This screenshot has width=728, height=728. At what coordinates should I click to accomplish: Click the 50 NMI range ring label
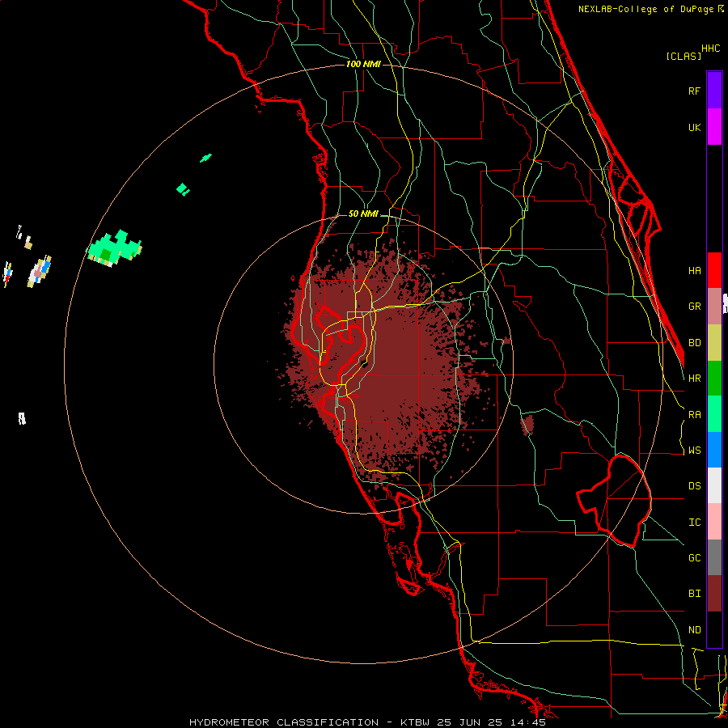(363, 214)
